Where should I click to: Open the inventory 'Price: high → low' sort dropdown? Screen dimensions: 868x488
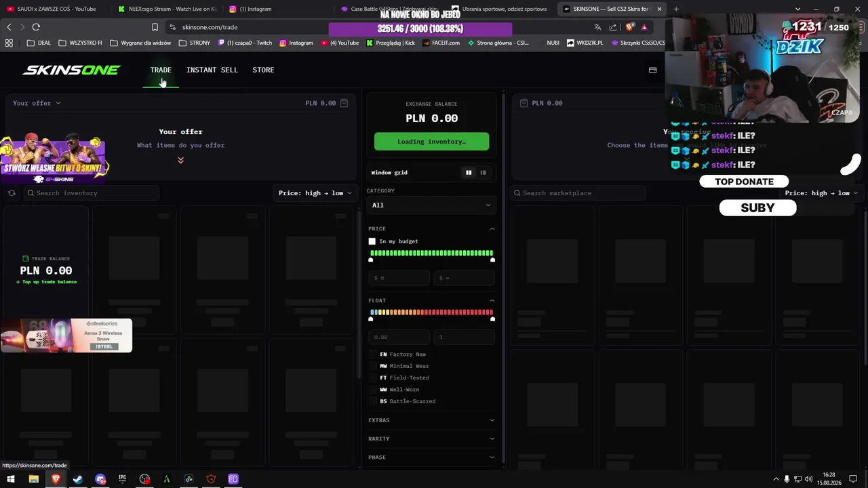pyautogui.click(x=315, y=193)
